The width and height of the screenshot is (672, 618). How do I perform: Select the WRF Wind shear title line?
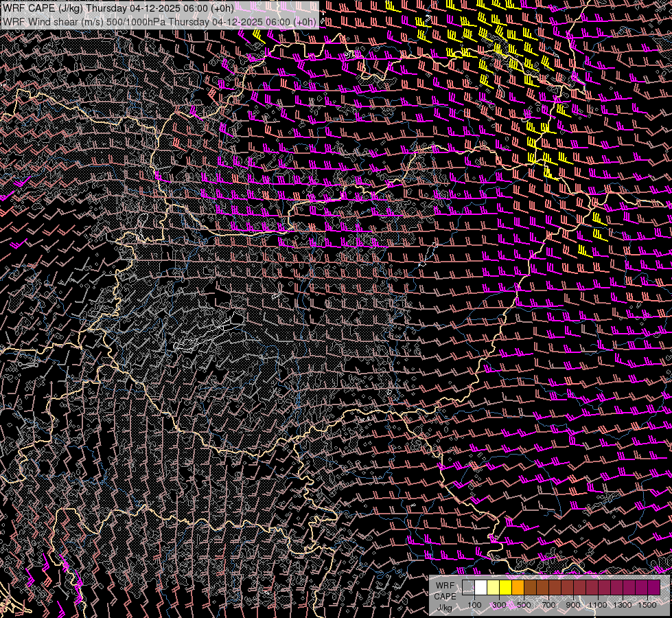[x=160, y=21]
